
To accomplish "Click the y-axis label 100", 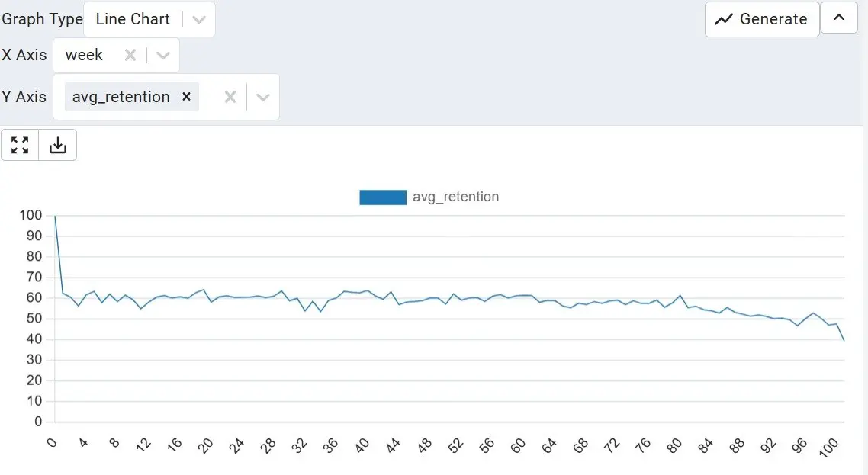I will pyautogui.click(x=31, y=216).
